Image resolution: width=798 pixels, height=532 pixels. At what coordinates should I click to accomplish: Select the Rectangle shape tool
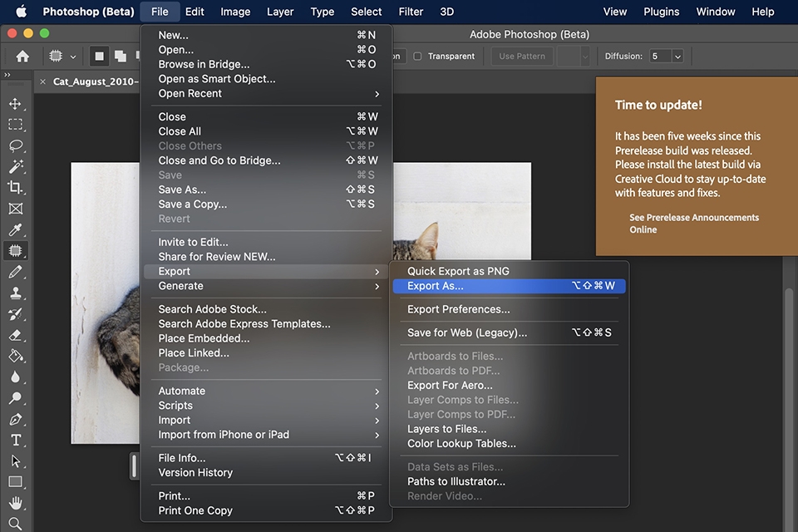pos(15,482)
